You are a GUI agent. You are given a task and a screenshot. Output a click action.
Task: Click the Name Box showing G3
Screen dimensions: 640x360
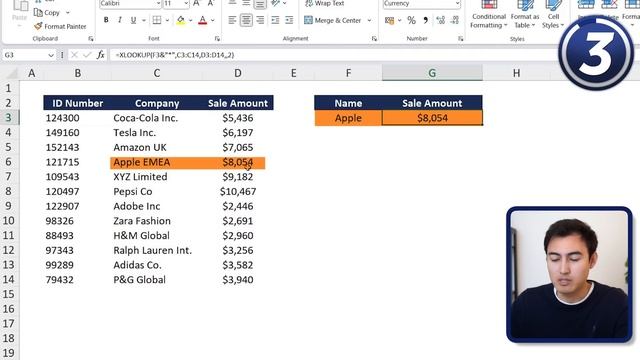[24, 55]
